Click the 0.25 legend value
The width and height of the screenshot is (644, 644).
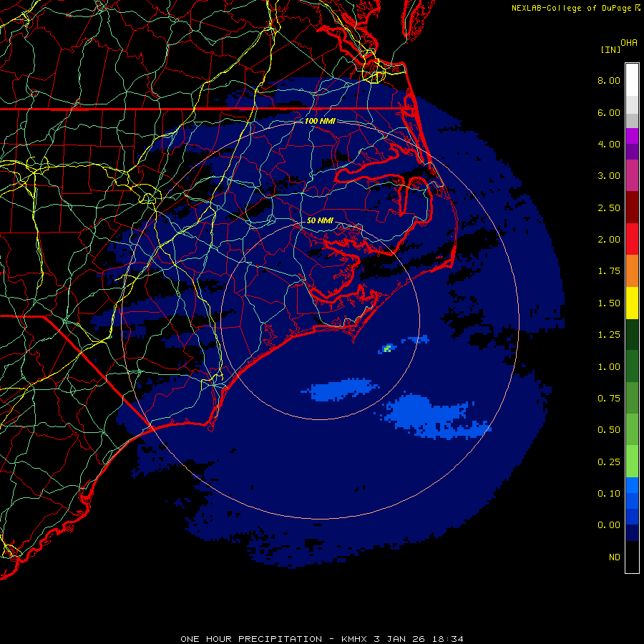pyautogui.click(x=609, y=462)
